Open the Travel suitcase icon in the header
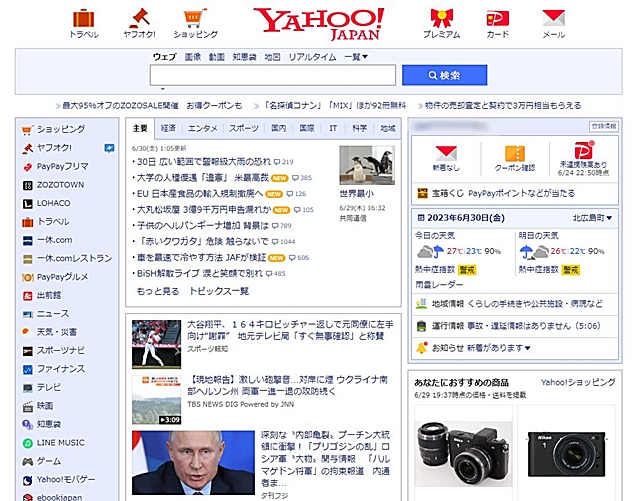This screenshot has height=501, width=640. [84, 19]
